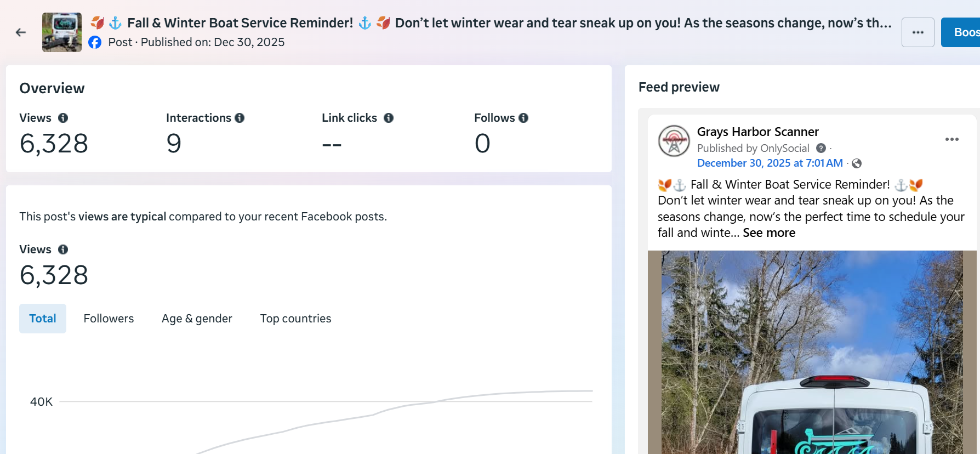Click the Interactions info icon

click(x=240, y=118)
